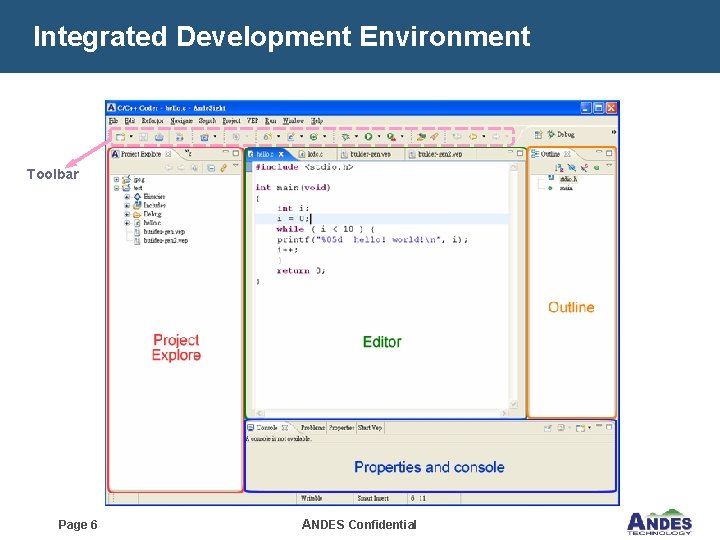Image resolution: width=720 pixels, height=540 pixels.
Task: Select hello.c in the project tree
Action: [152, 223]
